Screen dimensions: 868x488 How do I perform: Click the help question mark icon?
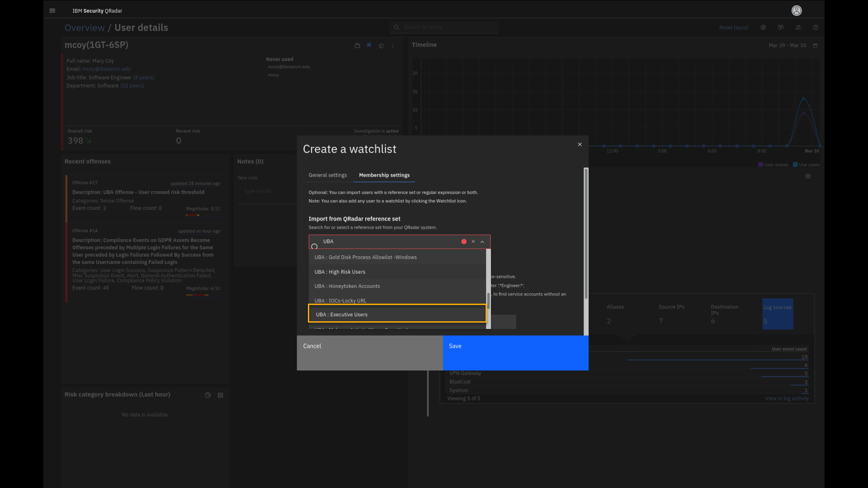click(816, 28)
